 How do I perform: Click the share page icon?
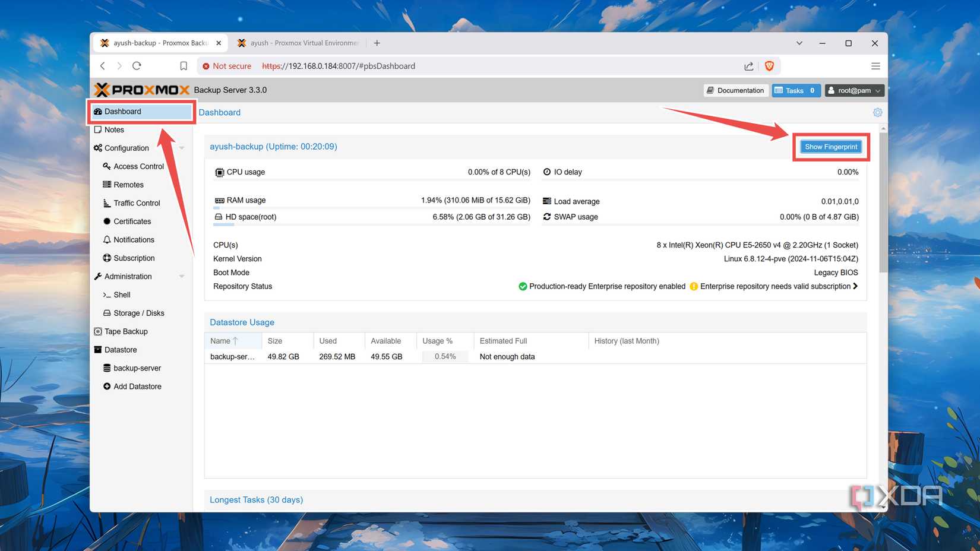tap(749, 66)
